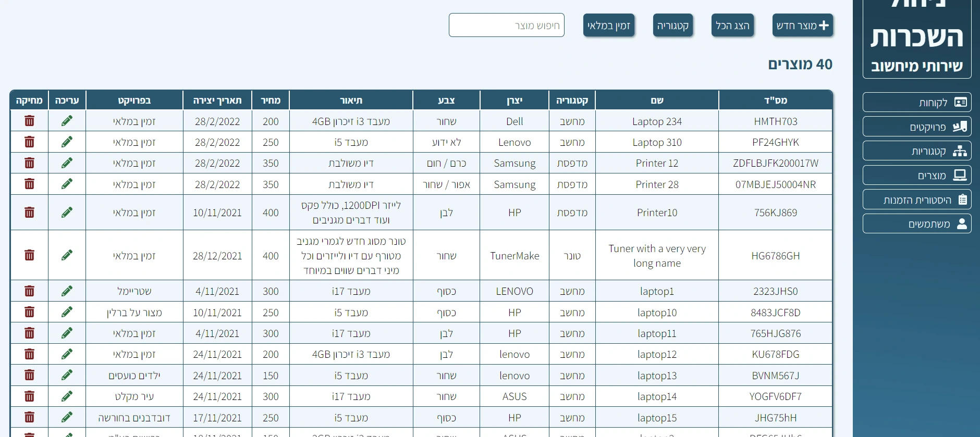The image size is (980, 437).
Task: Remove laptop13 using trash icon
Action: click(29, 375)
